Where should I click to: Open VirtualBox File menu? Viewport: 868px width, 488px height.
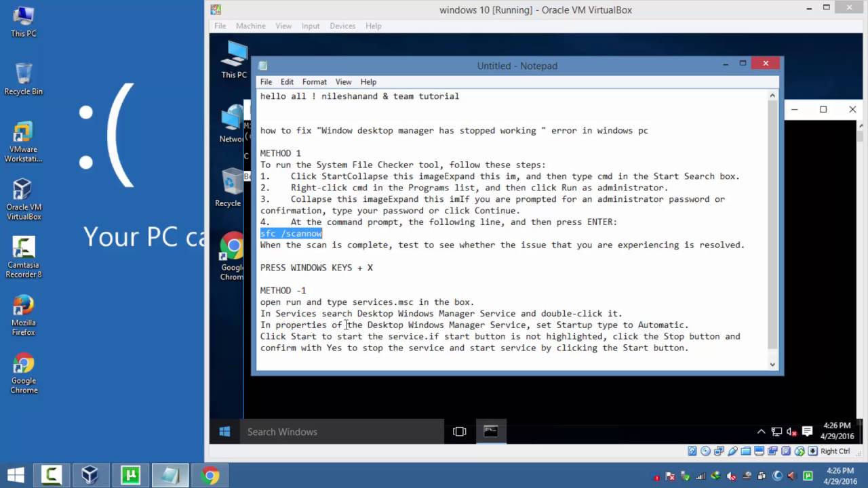(220, 26)
